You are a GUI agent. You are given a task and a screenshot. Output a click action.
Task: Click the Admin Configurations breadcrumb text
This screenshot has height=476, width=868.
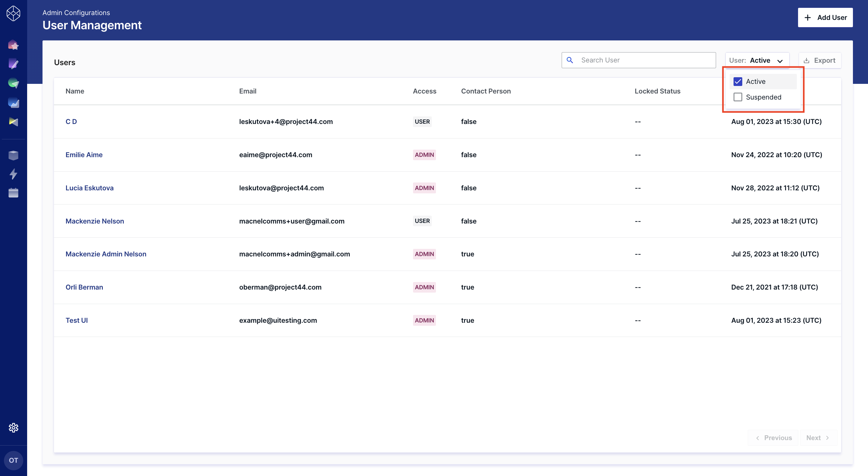point(76,12)
